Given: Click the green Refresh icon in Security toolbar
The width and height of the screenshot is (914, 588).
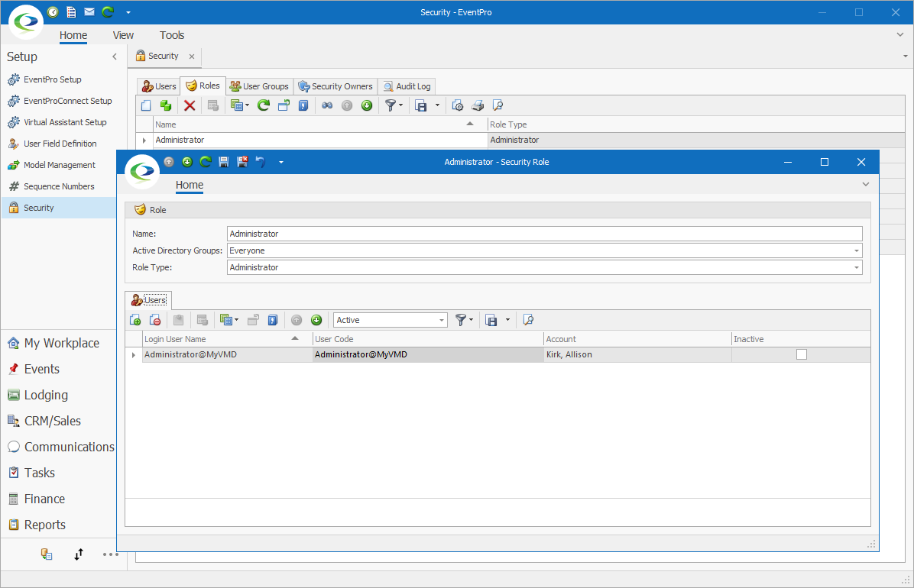Looking at the screenshot, I should (264, 105).
